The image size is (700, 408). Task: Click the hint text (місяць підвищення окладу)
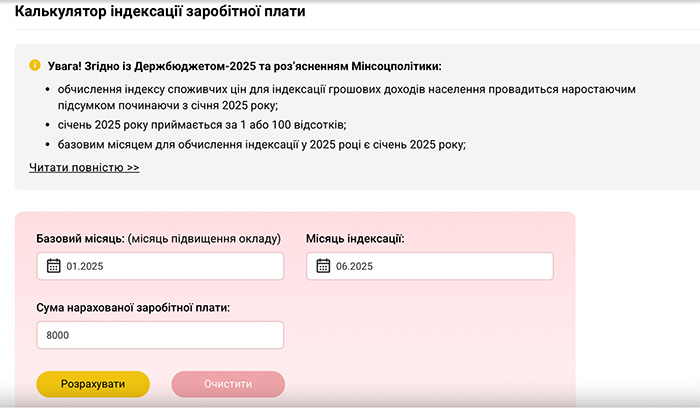204,239
